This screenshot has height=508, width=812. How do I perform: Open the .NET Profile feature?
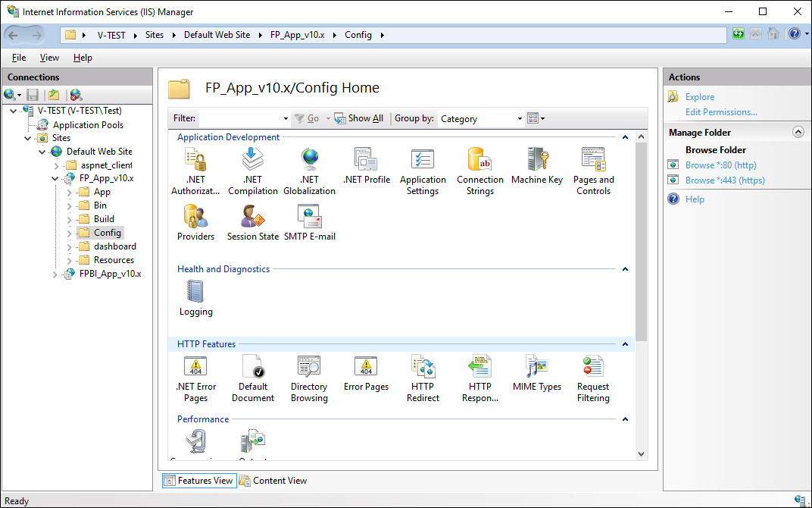(366, 166)
